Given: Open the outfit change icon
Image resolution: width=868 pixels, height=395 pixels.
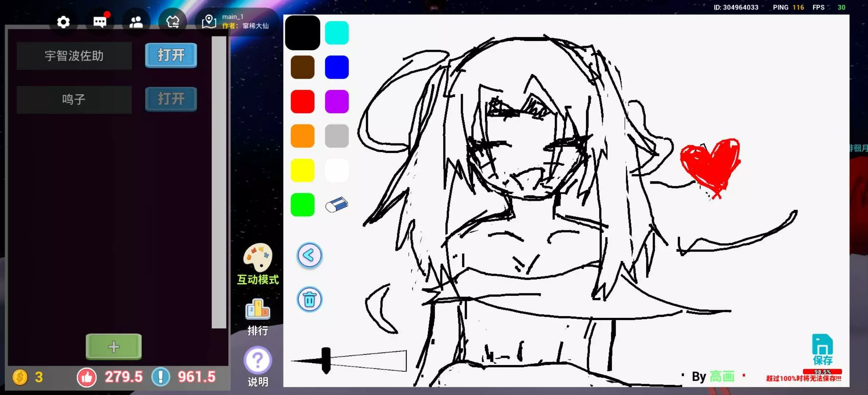Looking at the screenshot, I should click(172, 22).
